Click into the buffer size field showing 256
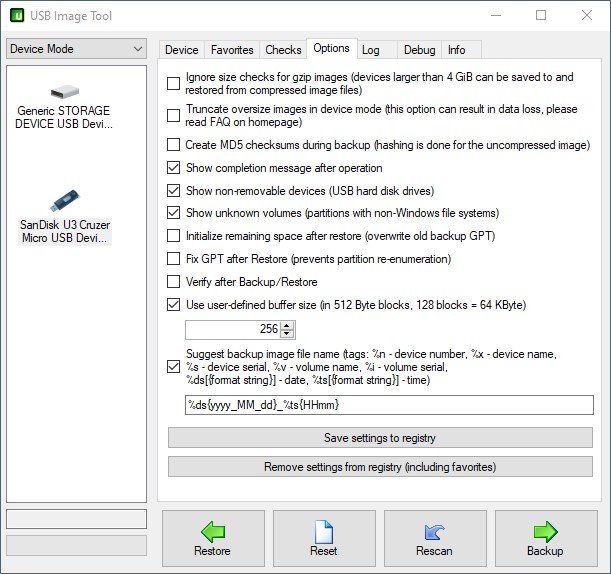 pos(233,329)
